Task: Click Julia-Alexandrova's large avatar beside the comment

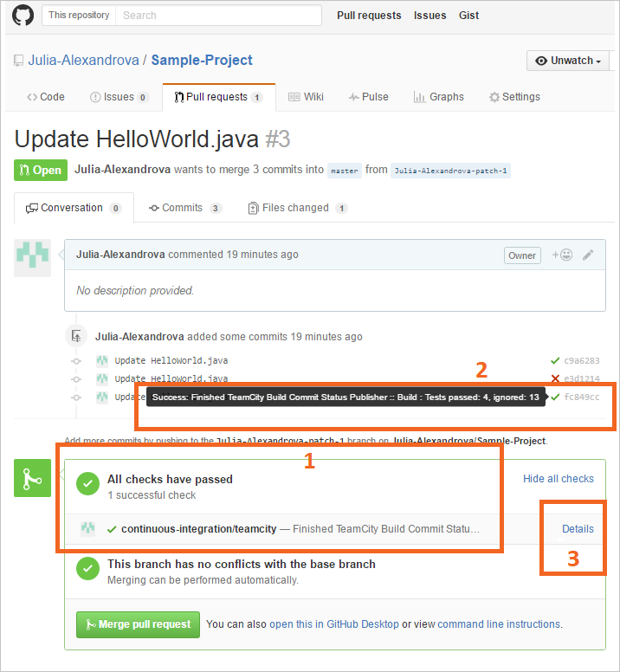Action: (33, 257)
